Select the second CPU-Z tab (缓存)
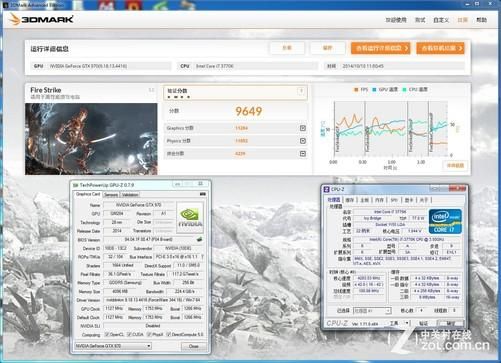The height and width of the screenshot is (363, 501). (x=350, y=200)
